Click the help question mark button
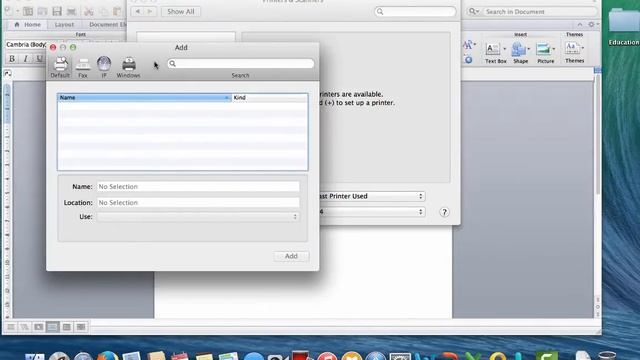The width and height of the screenshot is (640, 360). point(444,212)
